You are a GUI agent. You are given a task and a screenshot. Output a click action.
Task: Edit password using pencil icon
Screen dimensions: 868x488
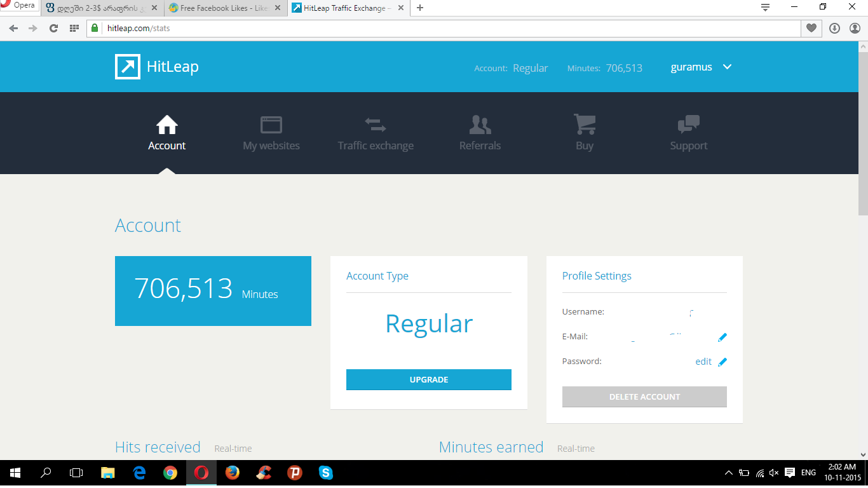(x=722, y=362)
